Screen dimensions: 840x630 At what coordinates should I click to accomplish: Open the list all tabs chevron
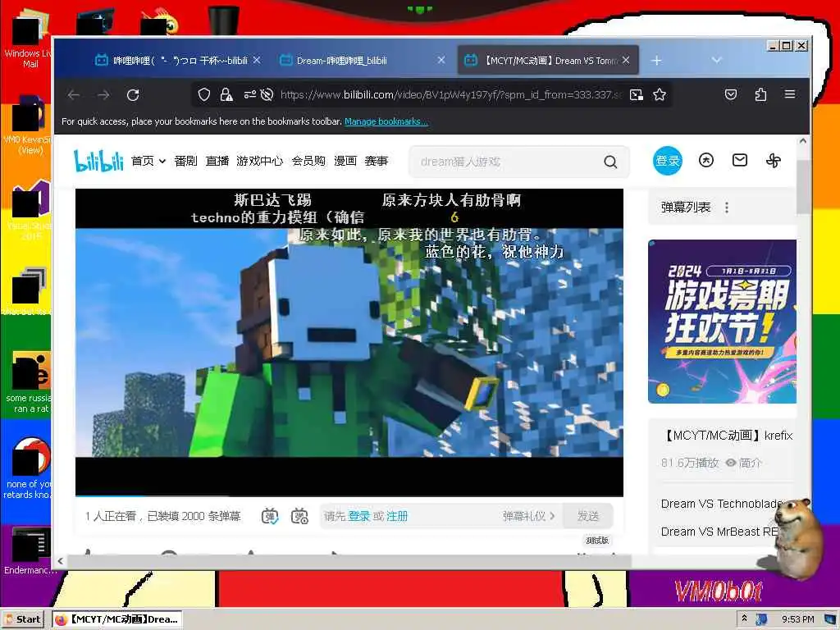point(716,61)
